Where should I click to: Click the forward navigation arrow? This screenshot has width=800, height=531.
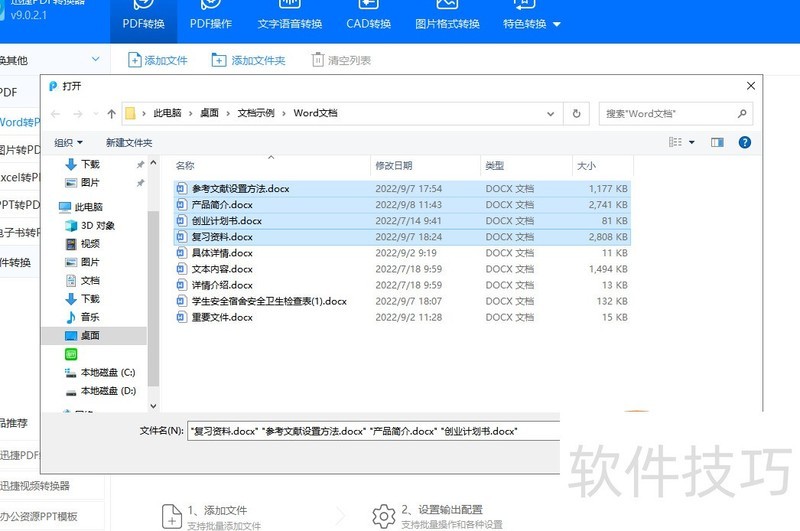point(78,114)
